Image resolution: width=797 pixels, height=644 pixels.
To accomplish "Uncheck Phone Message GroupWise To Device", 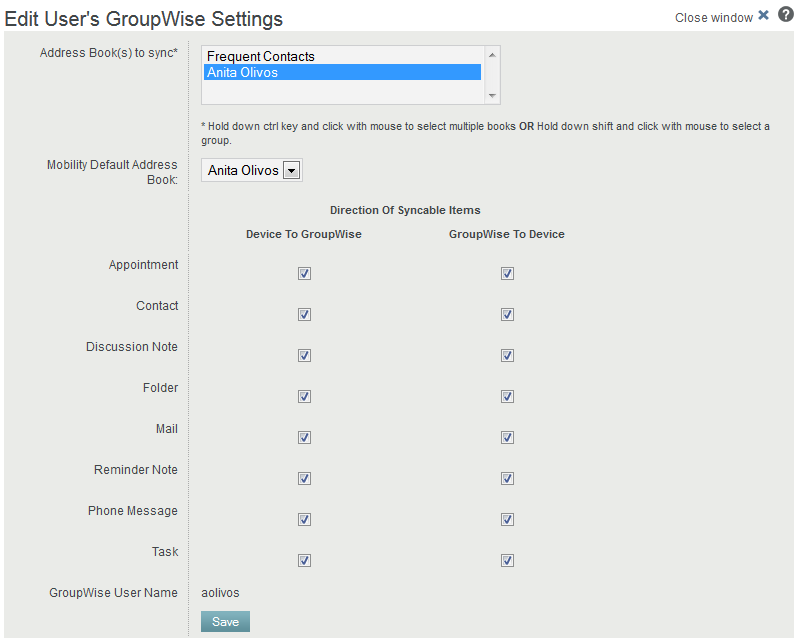I will point(507,519).
